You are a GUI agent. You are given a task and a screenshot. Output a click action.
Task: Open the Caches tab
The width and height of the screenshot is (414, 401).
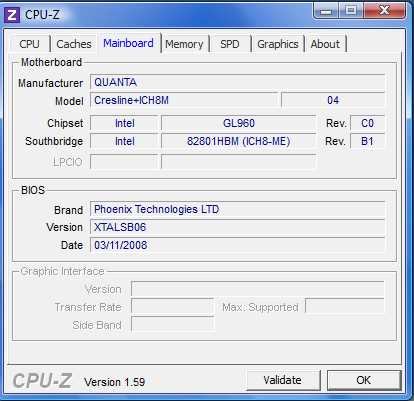pos(74,44)
